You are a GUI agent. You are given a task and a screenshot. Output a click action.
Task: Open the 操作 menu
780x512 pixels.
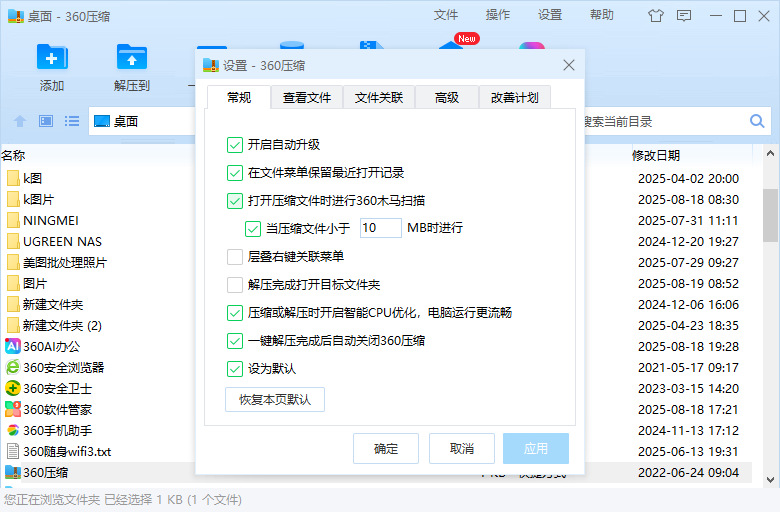click(x=498, y=15)
